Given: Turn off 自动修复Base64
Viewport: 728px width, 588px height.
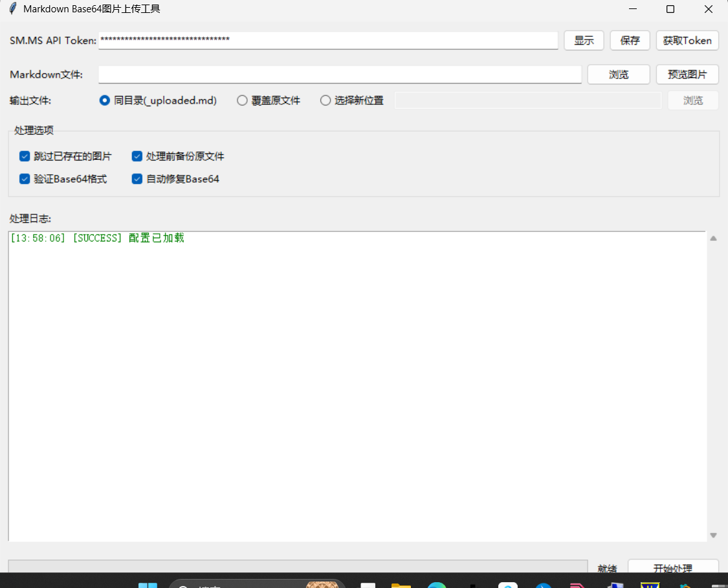Looking at the screenshot, I should pos(137,179).
